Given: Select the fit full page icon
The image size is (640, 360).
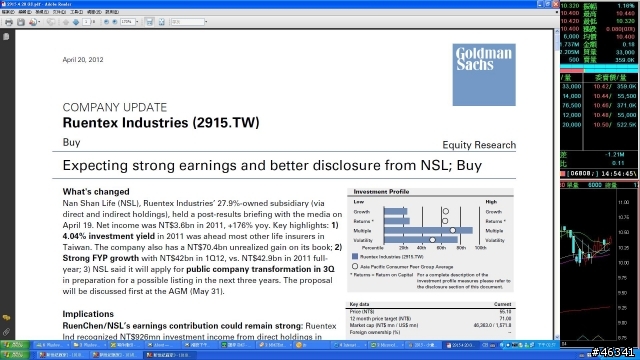Looking at the screenshot, I should click(162, 22).
